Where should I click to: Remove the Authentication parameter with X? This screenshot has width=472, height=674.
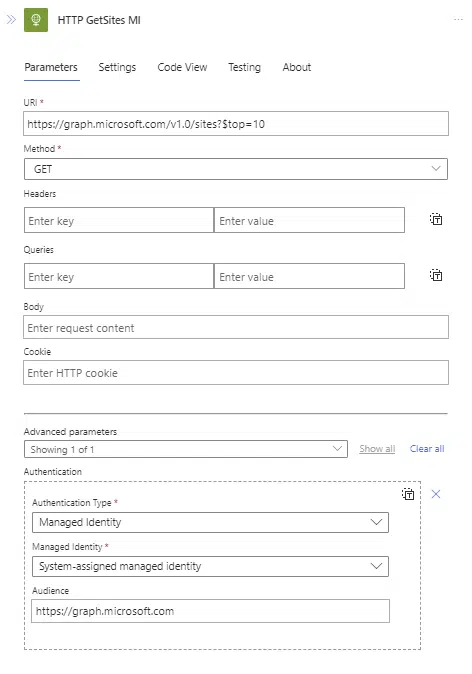click(x=436, y=494)
